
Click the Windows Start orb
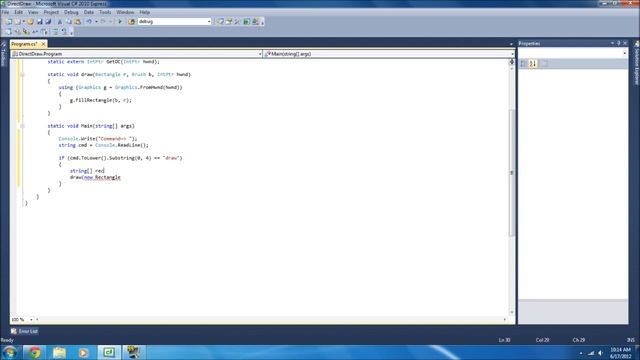[x=9, y=352]
